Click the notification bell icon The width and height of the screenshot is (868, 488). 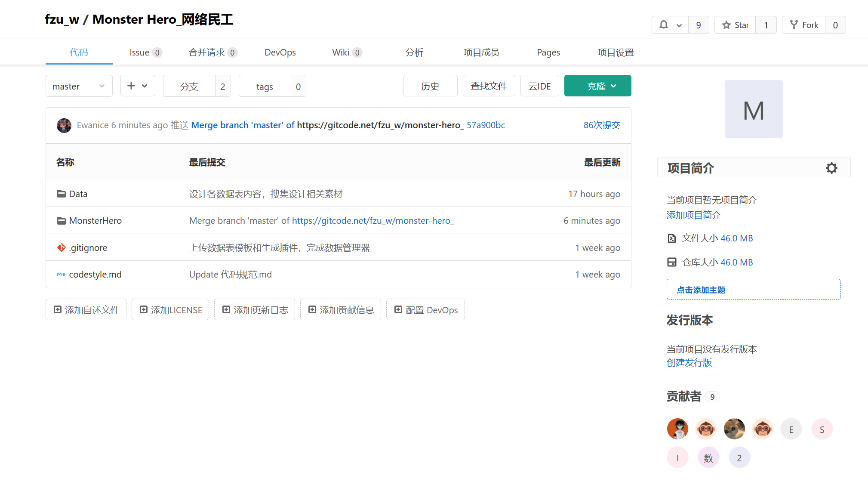[x=664, y=25]
